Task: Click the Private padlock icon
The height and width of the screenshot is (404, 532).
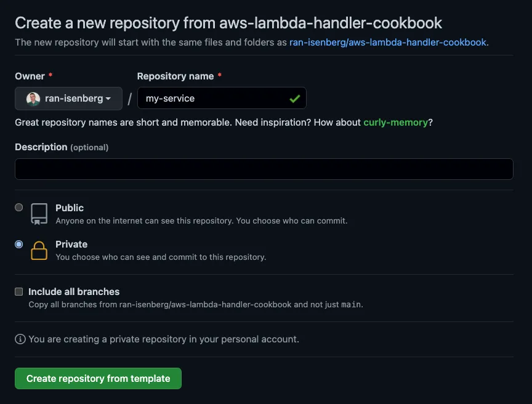Action: [x=39, y=250]
